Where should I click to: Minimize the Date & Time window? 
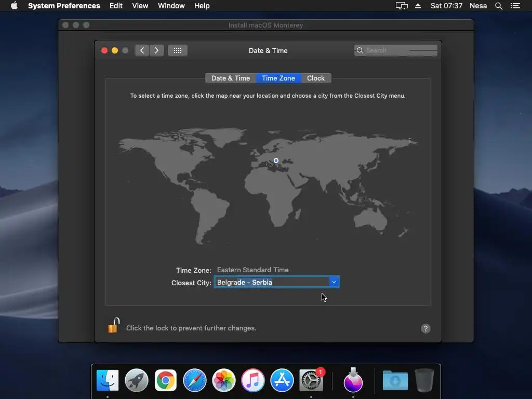pyautogui.click(x=115, y=50)
